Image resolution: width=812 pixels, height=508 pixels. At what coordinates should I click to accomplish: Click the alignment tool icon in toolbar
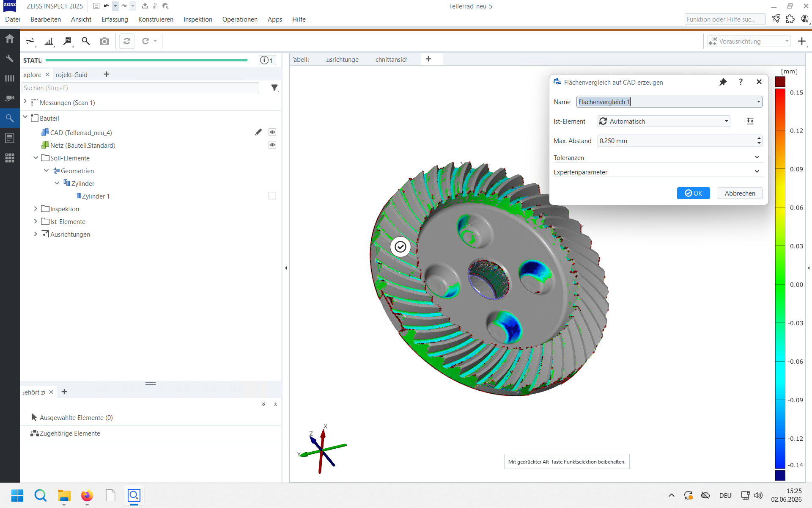pos(30,41)
